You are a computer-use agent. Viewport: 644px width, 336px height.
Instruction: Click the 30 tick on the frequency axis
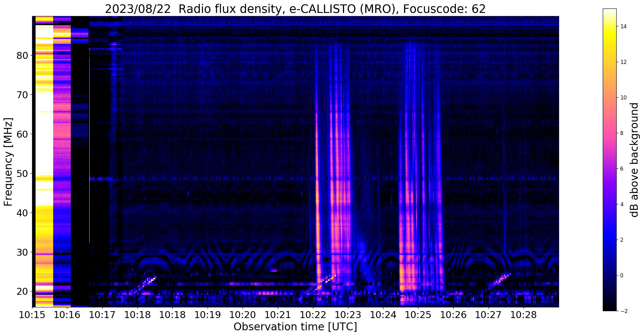click(x=22, y=252)
